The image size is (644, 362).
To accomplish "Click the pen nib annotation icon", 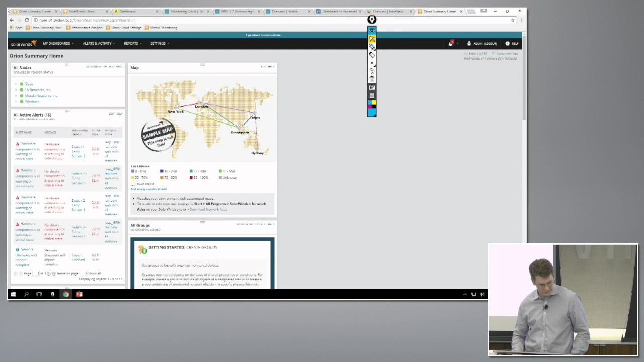I will (x=372, y=20).
